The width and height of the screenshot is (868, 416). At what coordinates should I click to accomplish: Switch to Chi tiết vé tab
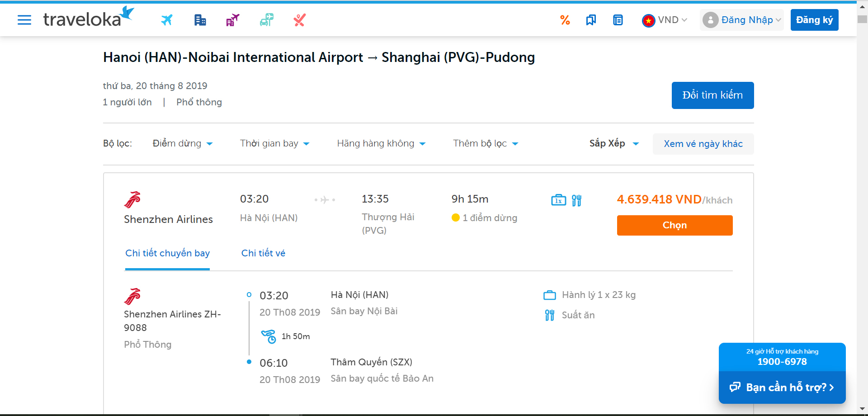click(x=263, y=253)
